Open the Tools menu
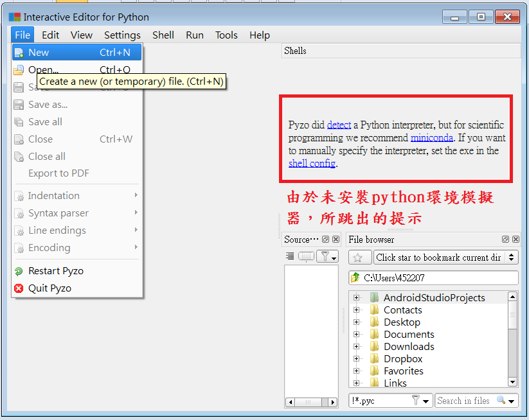The width and height of the screenshot is (529, 420). click(x=226, y=35)
